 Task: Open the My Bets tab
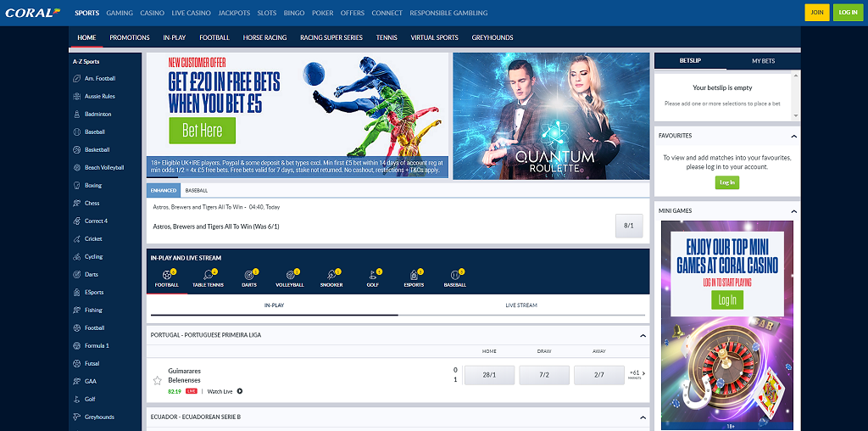pyautogui.click(x=764, y=61)
